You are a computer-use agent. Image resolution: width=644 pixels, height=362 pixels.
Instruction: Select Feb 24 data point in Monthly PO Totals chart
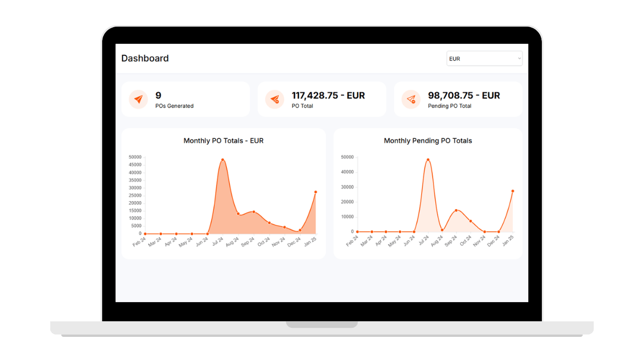pos(145,234)
